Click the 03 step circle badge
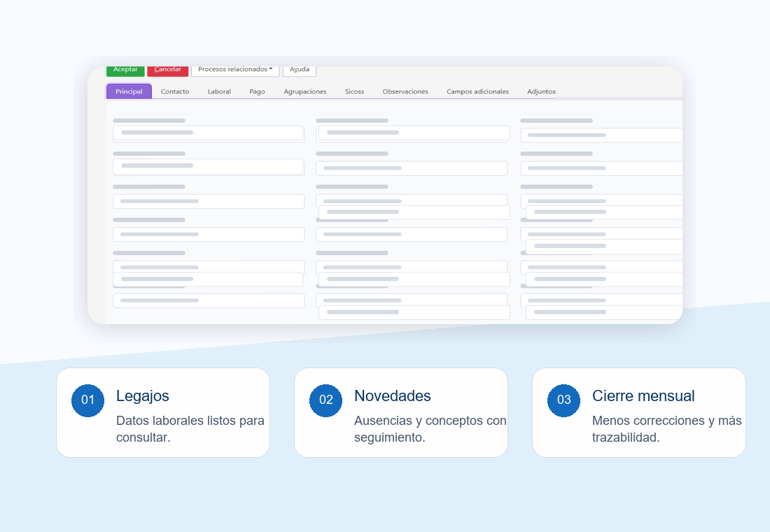The width and height of the screenshot is (770, 532). click(x=563, y=400)
